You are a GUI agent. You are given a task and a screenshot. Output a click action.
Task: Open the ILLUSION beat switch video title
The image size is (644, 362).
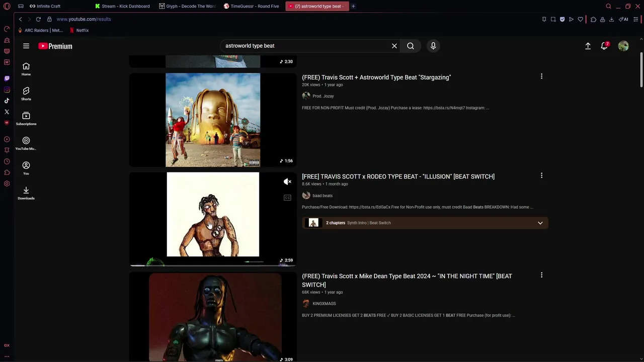pos(398,176)
